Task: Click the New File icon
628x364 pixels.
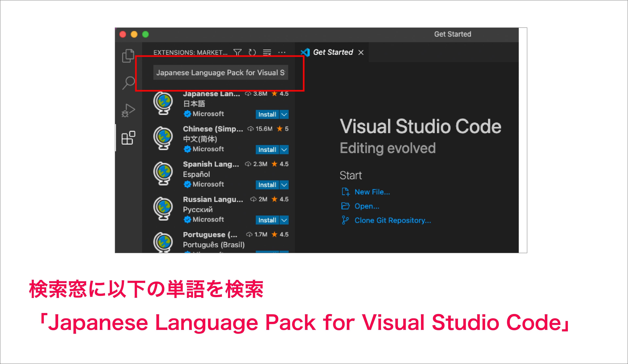Action: pos(346,192)
